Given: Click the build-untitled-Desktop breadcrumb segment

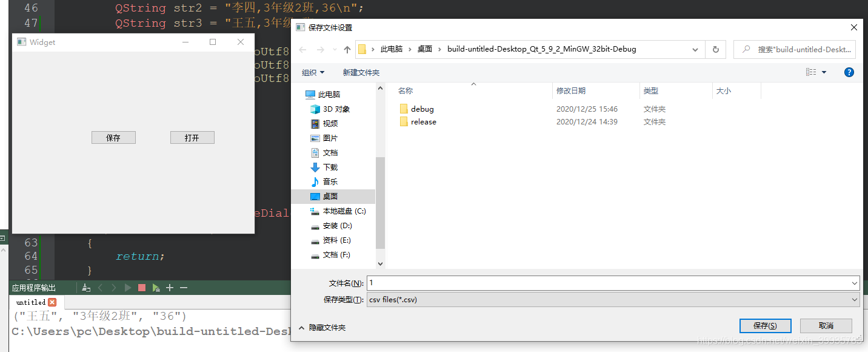Looking at the screenshot, I should 542,49.
